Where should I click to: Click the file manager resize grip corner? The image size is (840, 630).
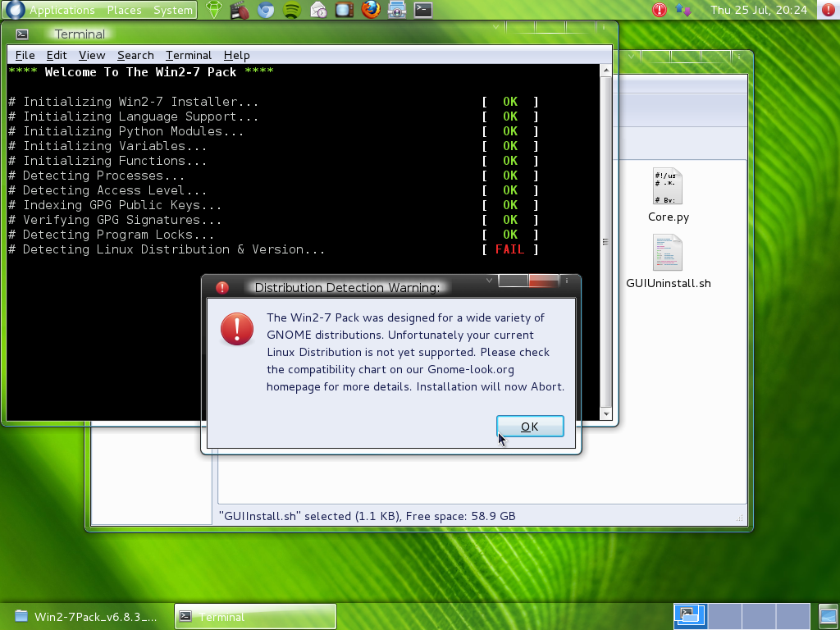[740, 518]
